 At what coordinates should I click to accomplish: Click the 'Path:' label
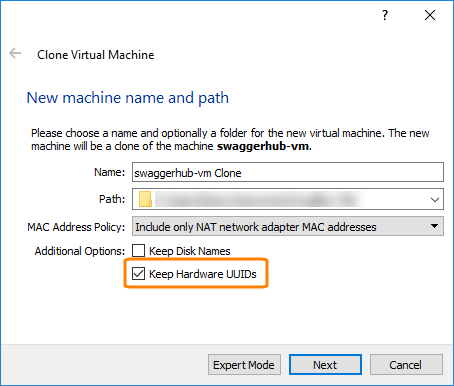coord(112,199)
